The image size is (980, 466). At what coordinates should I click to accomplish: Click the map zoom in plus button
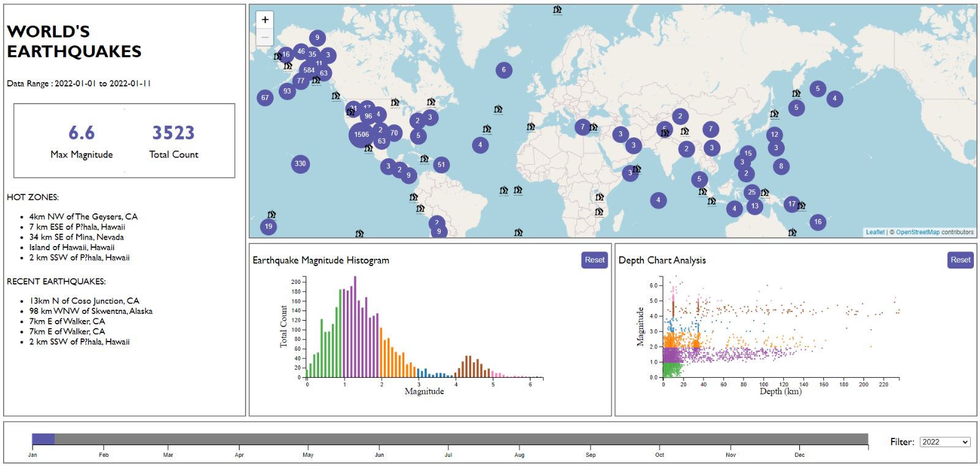[265, 20]
